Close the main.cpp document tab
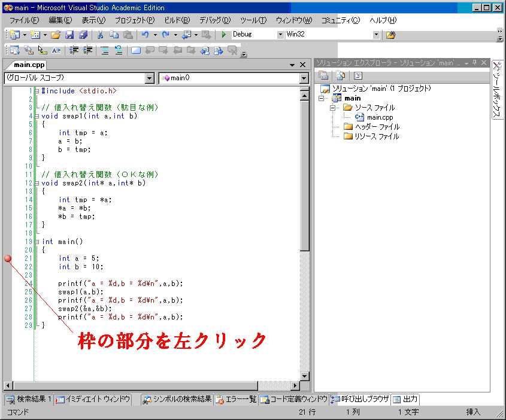The image size is (506, 420). tap(302, 65)
